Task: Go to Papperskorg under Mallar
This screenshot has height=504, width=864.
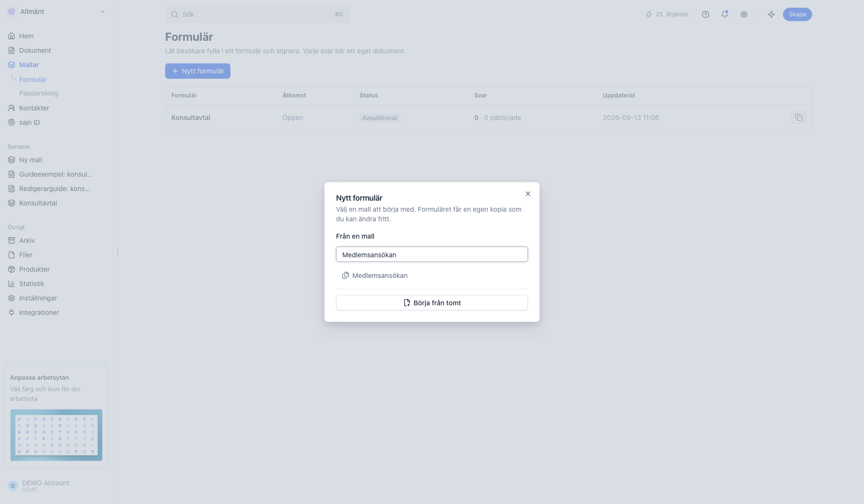Action: click(x=38, y=93)
